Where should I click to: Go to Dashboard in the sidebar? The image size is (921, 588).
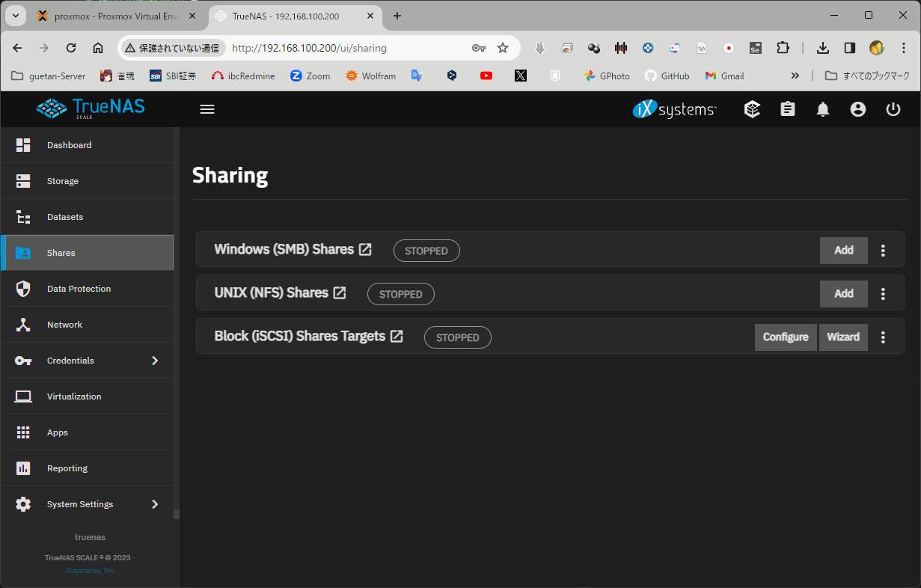(x=69, y=145)
